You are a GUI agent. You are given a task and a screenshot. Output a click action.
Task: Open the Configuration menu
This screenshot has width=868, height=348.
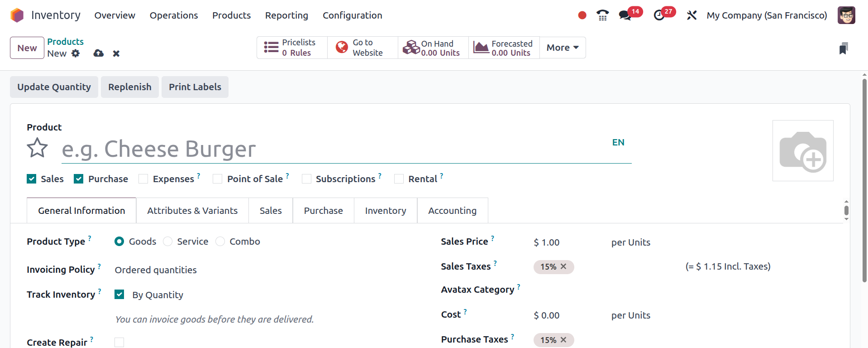352,15
